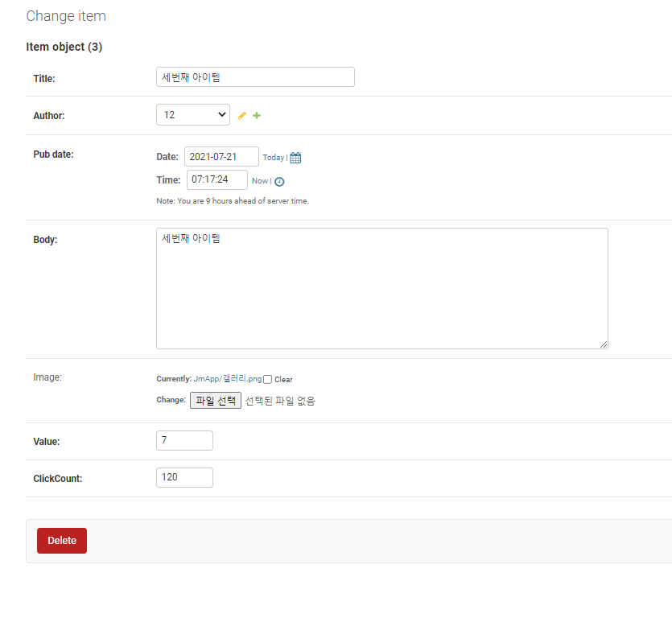Click the Now link next to Time
The width and height of the screenshot is (672, 618).
click(x=260, y=181)
